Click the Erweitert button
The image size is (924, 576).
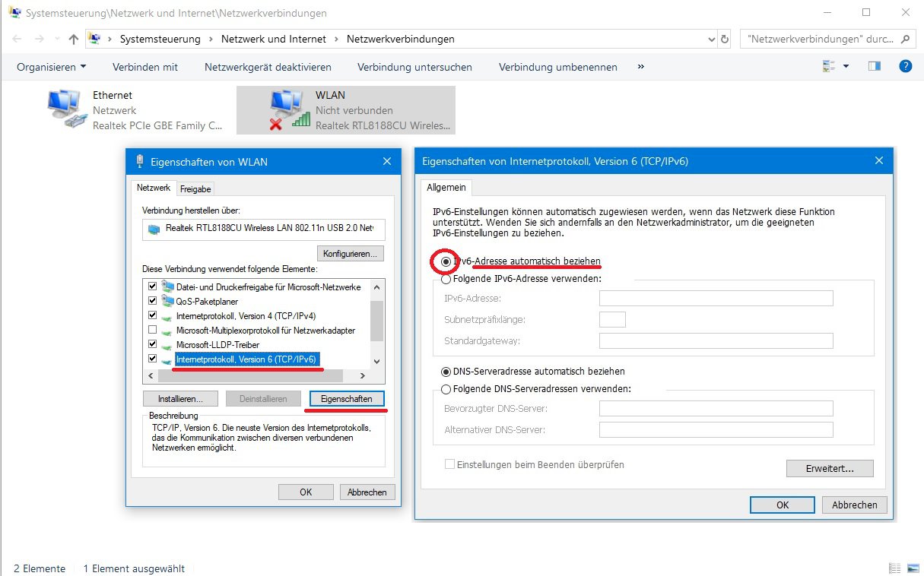(x=830, y=468)
